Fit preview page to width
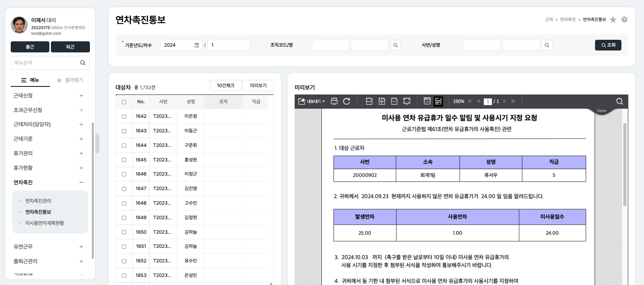The width and height of the screenshot is (644, 285). [369, 101]
